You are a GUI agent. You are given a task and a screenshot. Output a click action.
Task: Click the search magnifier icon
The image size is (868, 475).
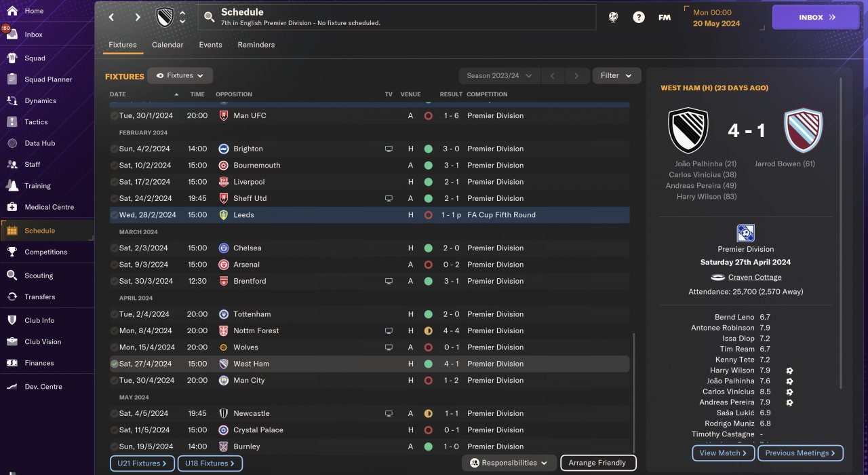click(x=209, y=16)
